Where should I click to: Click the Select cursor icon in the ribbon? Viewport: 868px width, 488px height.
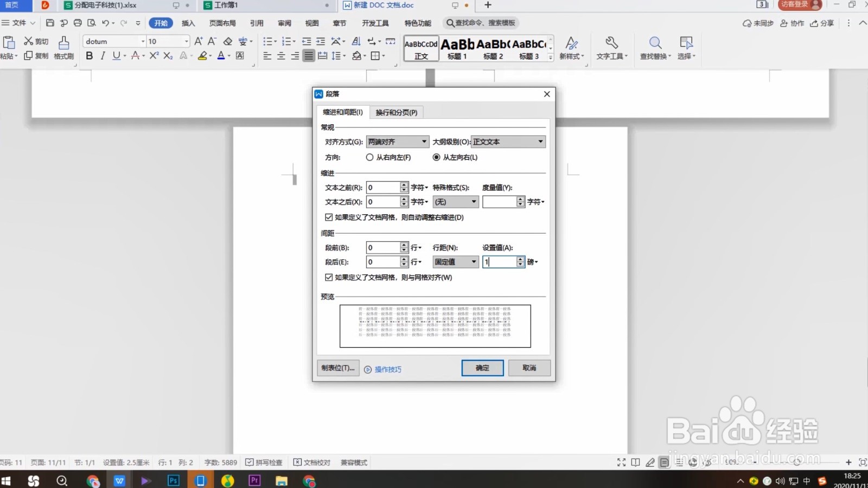click(686, 43)
